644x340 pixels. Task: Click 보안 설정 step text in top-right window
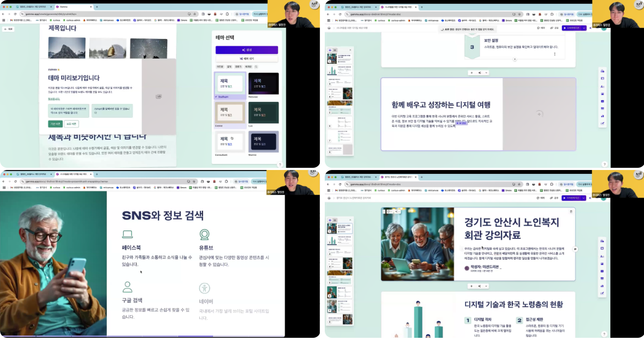pyautogui.click(x=491, y=41)
